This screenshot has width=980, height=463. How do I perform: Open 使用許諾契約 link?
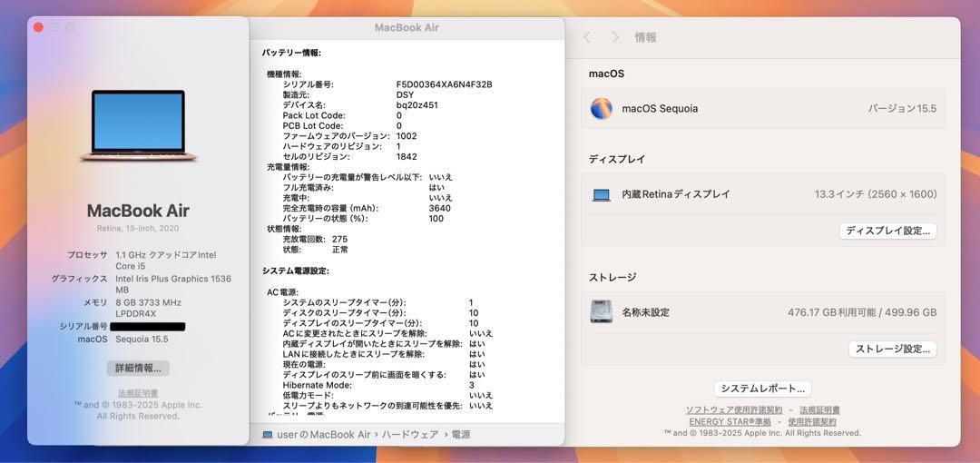812,422
